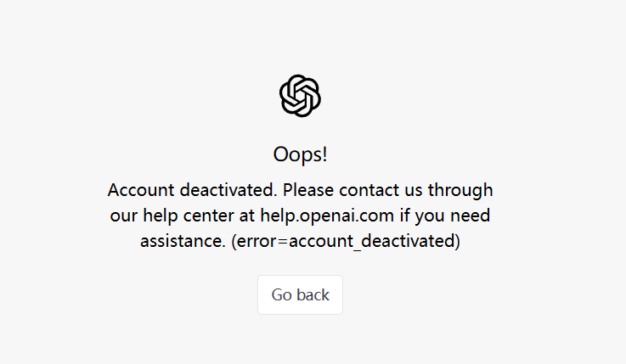Click the word assistance. in the last line

183,241
